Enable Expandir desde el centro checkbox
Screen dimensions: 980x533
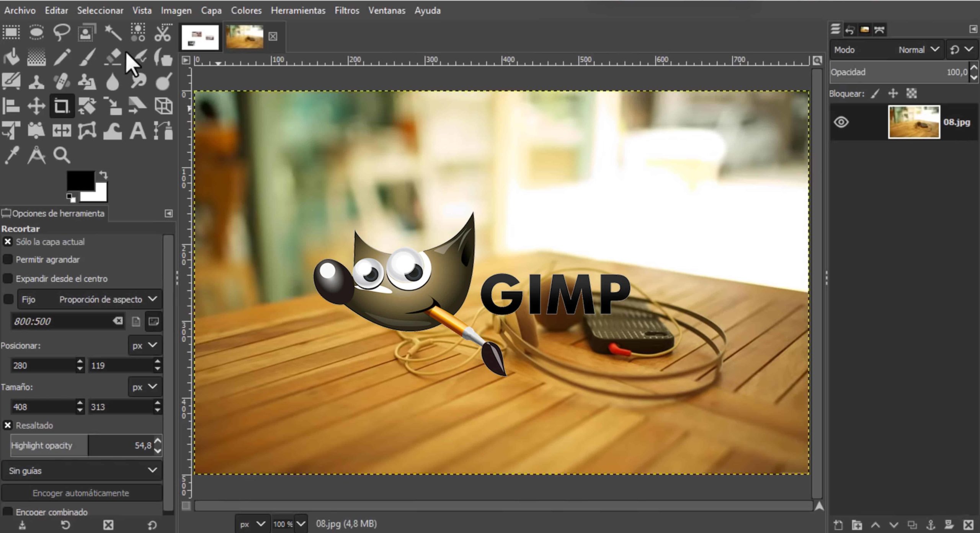8,279
